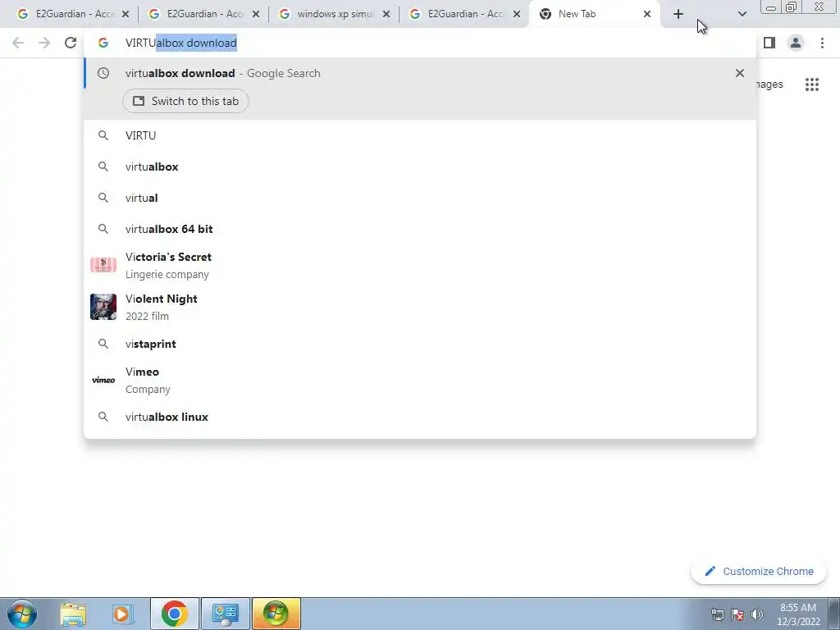
Task: Close the fourth E2Guardian tab
Action: (517, 15)
